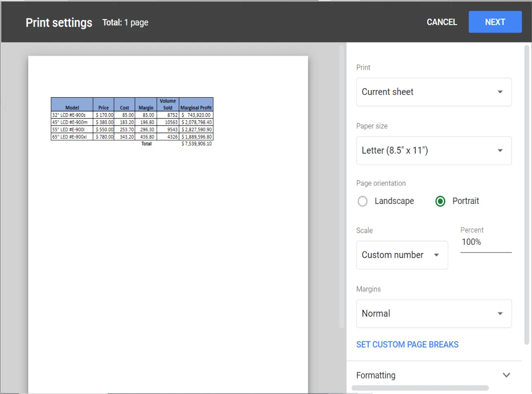Click the Total: 1 page label
The image size is (532, 394).
125,22
